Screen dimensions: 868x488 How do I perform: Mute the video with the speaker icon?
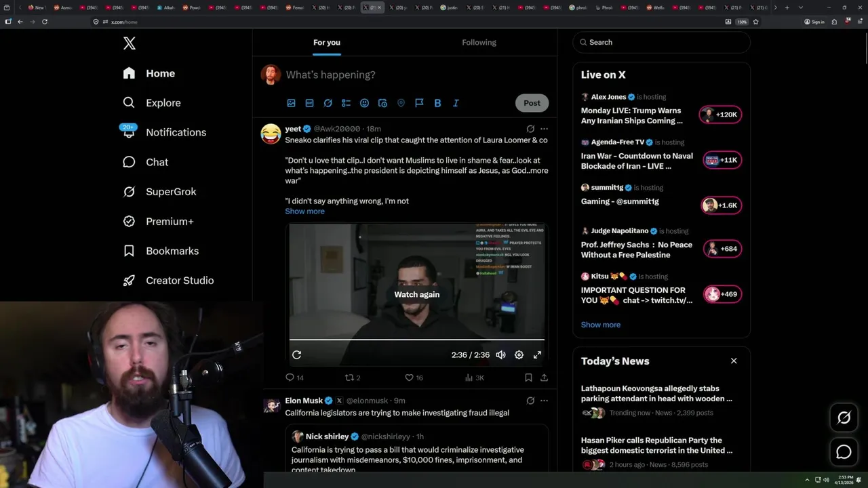500,355
